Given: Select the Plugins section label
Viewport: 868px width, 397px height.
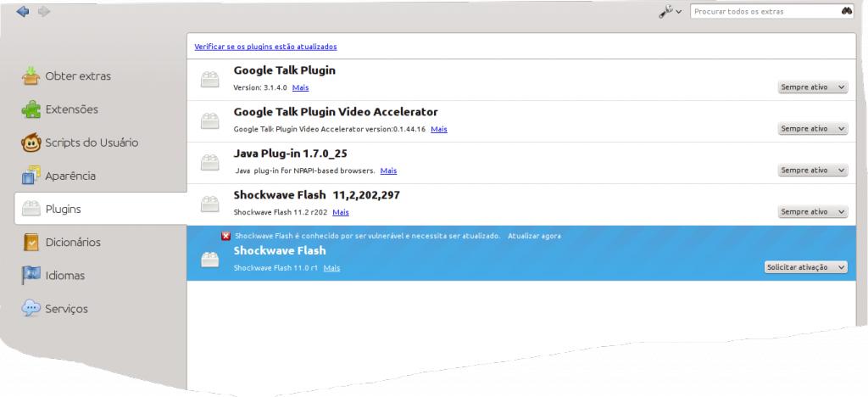Looking at the screenshot, I should [63, 209].
